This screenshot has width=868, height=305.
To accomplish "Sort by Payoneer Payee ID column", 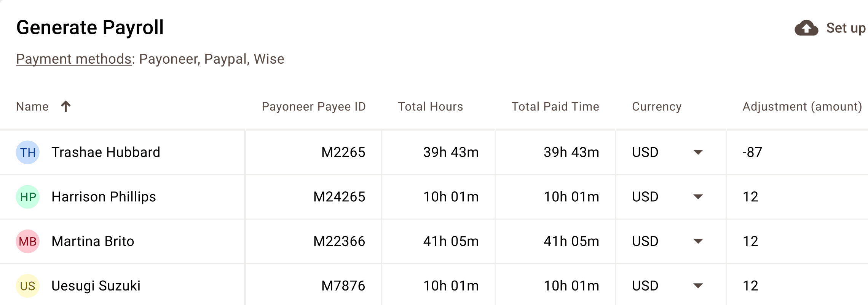I will coord(313,107).
